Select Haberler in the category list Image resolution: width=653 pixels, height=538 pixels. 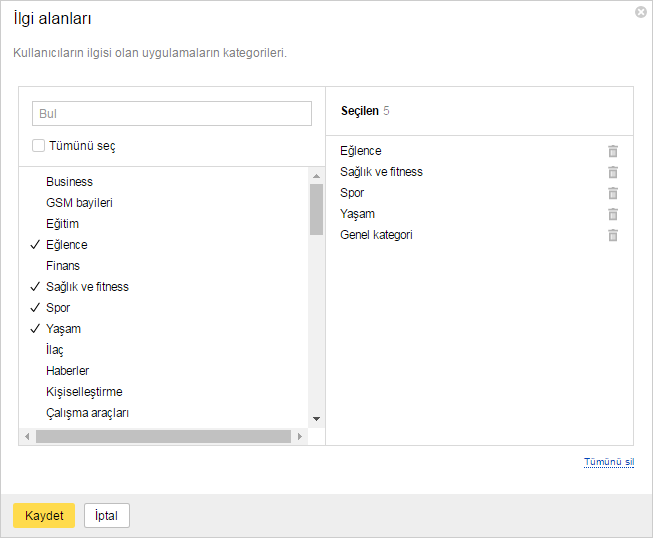67,371
